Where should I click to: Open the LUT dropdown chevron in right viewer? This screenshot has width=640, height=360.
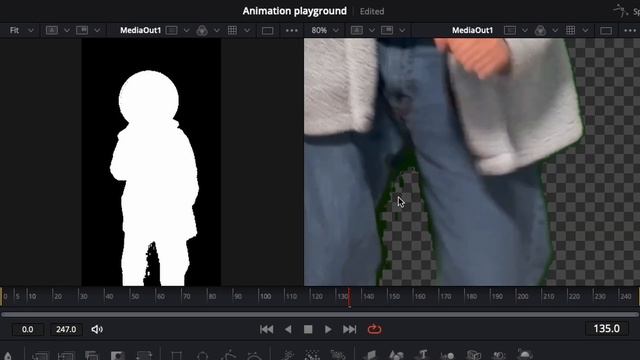click(x=555, y=30)
